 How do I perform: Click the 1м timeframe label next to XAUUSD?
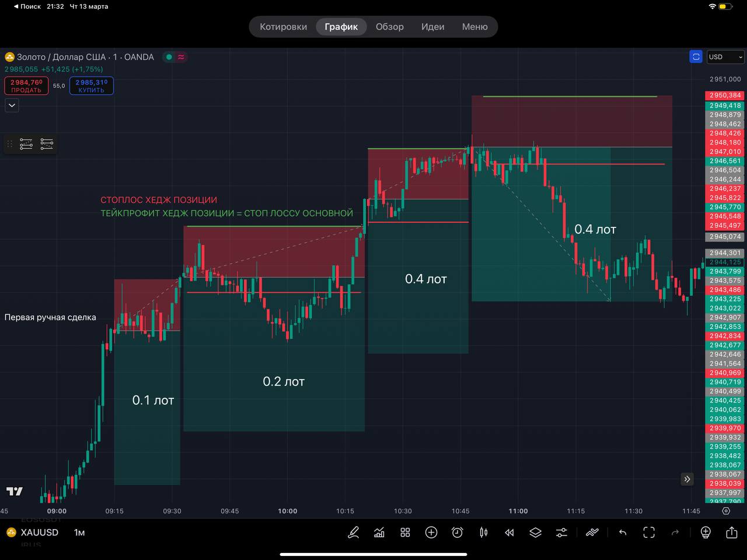78,533
